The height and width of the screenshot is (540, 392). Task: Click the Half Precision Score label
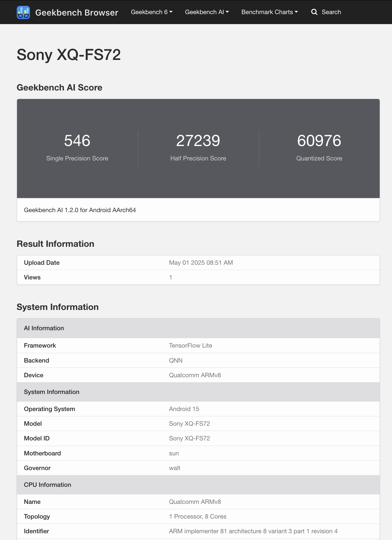(198, 158)
